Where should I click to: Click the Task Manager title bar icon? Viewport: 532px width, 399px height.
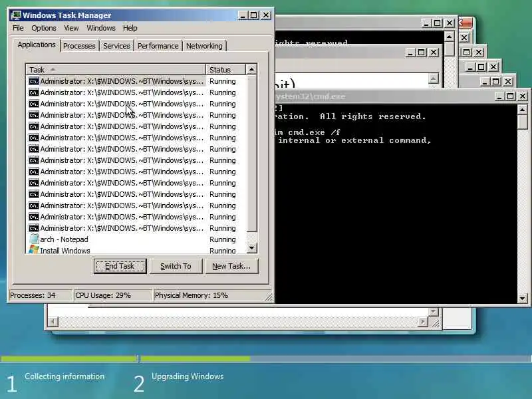[15, 15]
